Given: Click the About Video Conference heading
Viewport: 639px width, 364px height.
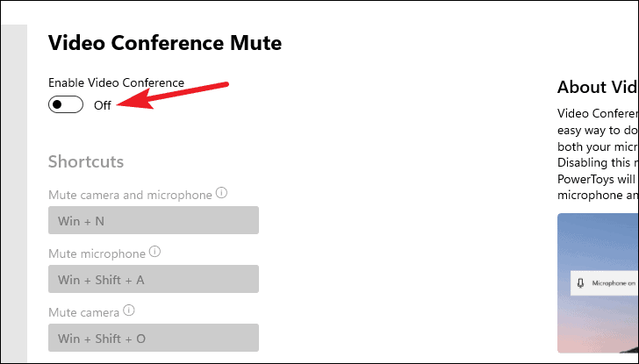Looking at the screenshot, I should [598, 87].
